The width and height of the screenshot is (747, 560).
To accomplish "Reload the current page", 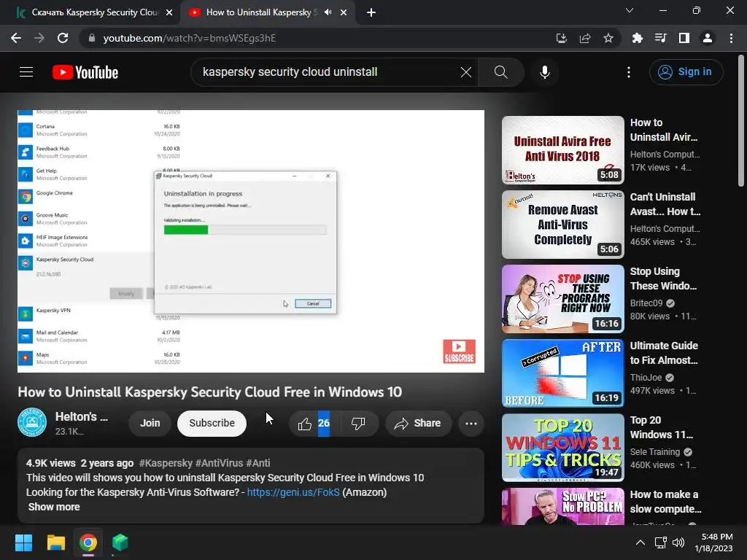I will pos(63,38).
